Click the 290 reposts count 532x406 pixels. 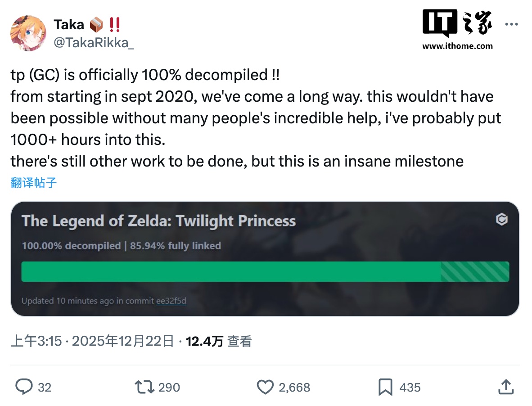tap(169, 388)
